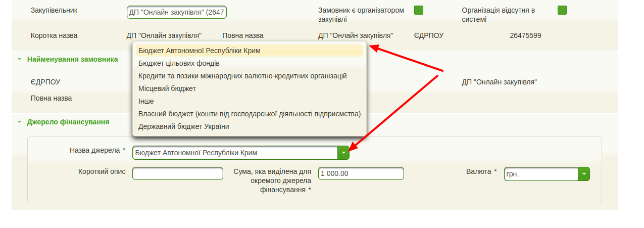644x228 pixels.
Task: Click the 'Джерело фінансування' section title
Action: [x=68, y=122]
